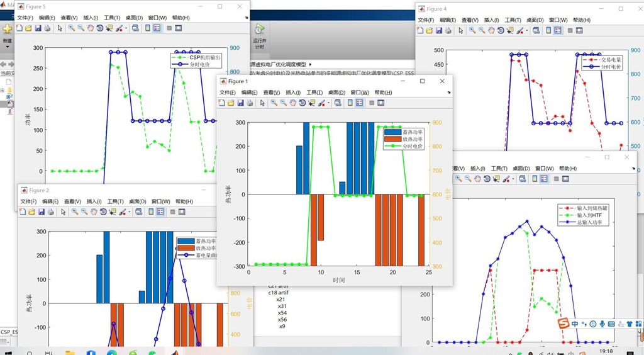This screenshot has width=644, height=355.
Task: Select Pan hand tool in Figure 5
Action: [90, 28]
